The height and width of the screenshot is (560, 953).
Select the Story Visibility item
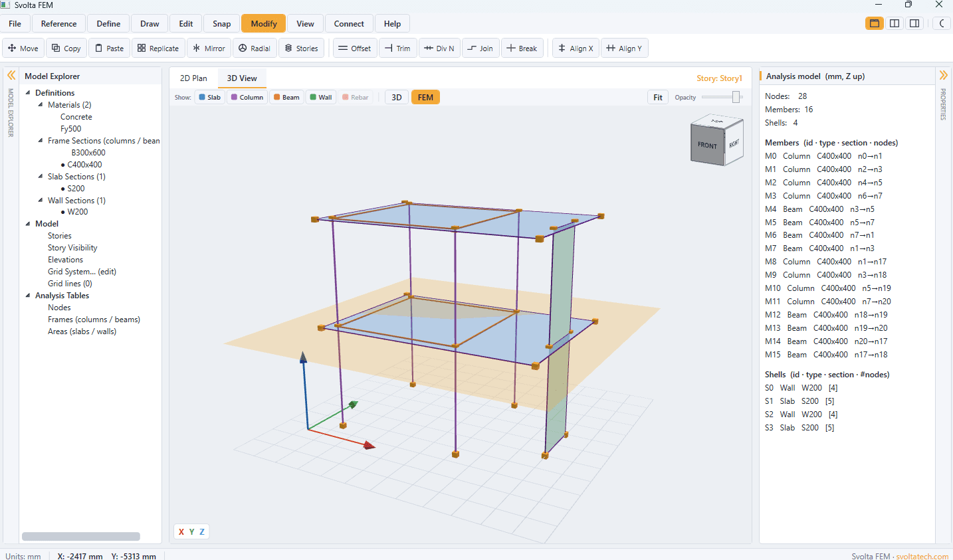[x=72, y=248]
